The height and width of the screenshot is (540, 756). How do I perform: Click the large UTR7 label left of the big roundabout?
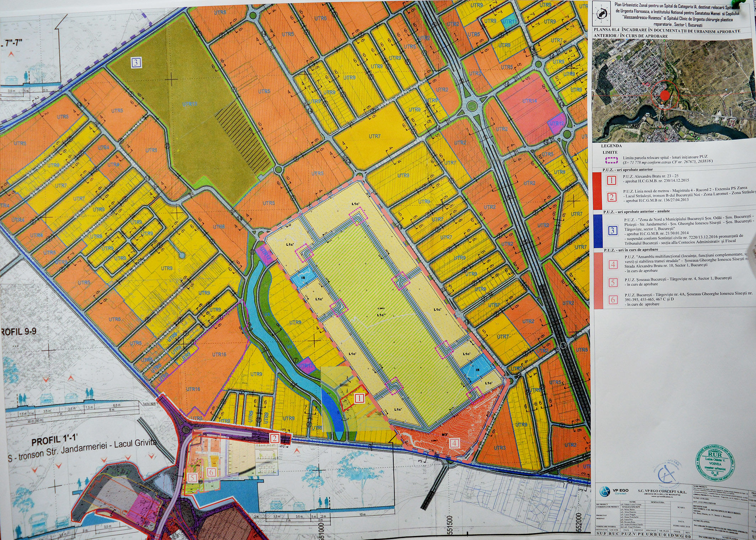(374, 137)
